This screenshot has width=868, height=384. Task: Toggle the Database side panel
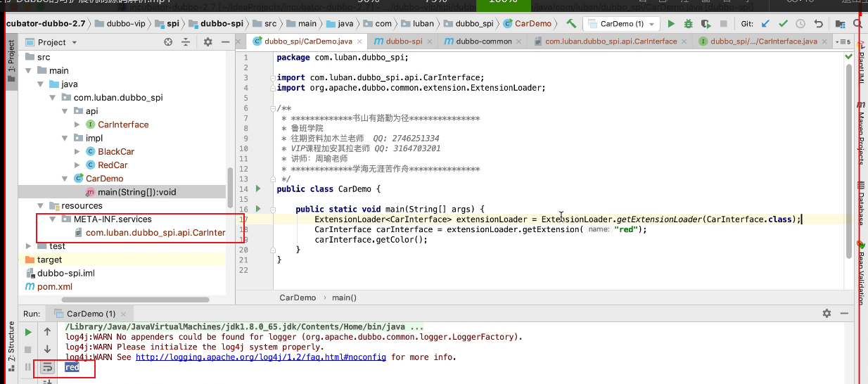(x=861, y=203)
